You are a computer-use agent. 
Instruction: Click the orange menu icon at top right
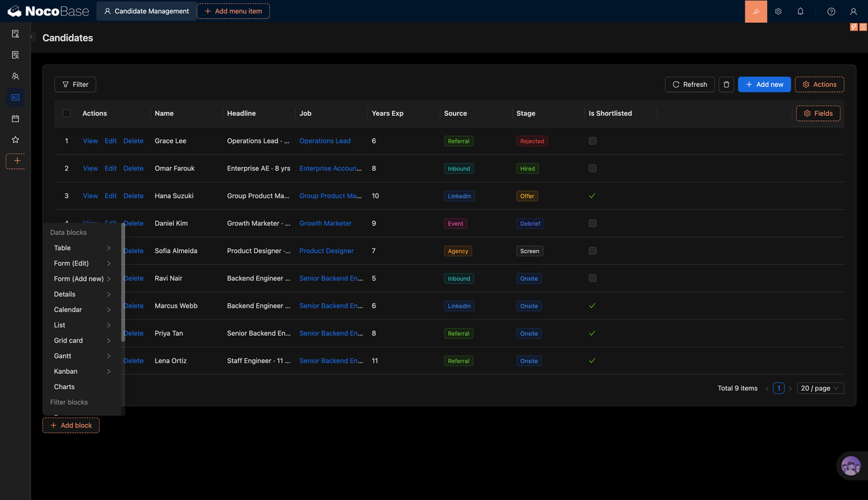click(x=863, y=27)
